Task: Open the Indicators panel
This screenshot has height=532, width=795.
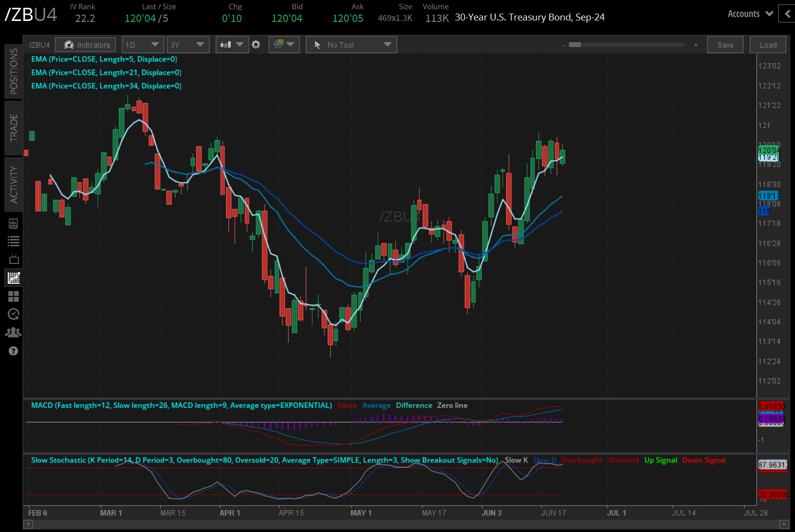Action: tap(85, 44)
